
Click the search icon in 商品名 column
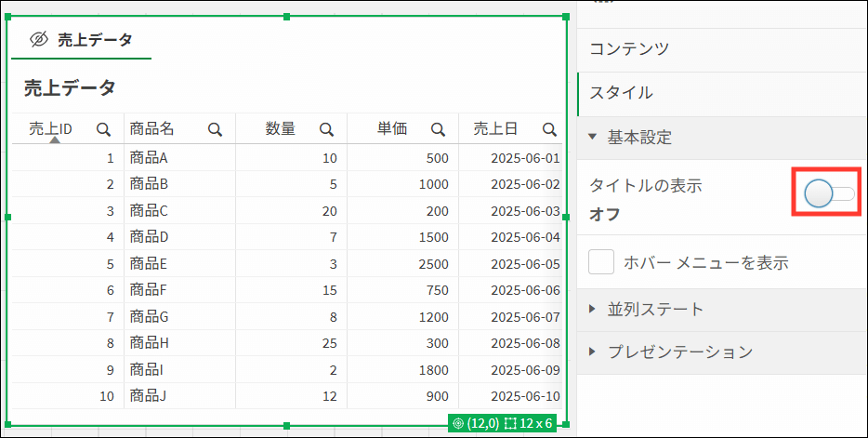215,129
